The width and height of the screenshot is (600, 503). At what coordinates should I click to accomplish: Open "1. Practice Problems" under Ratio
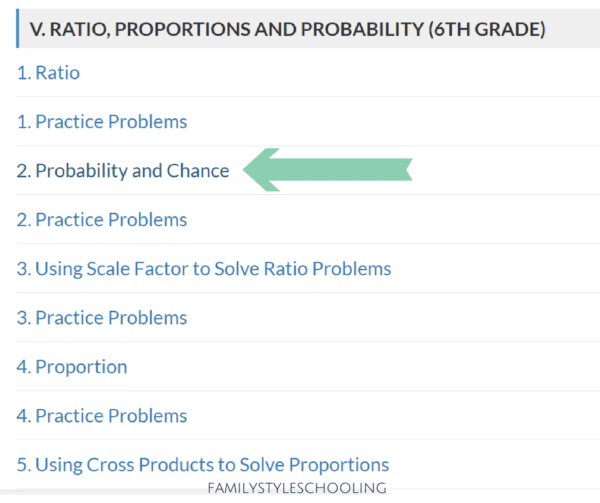101,122
